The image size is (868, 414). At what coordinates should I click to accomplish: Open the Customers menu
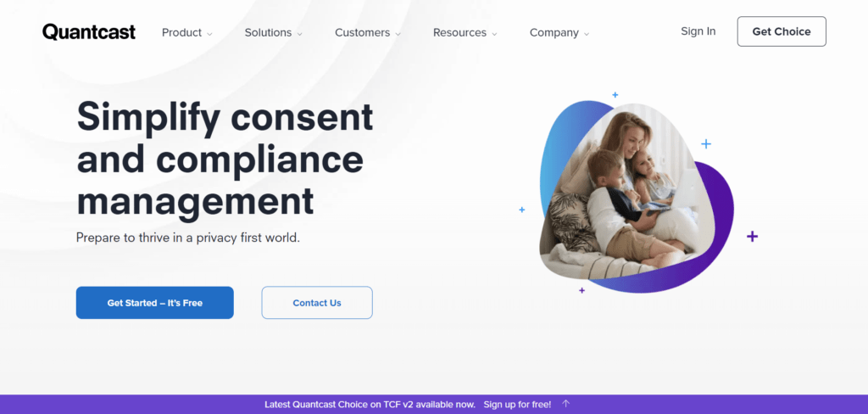coord(362,33)
